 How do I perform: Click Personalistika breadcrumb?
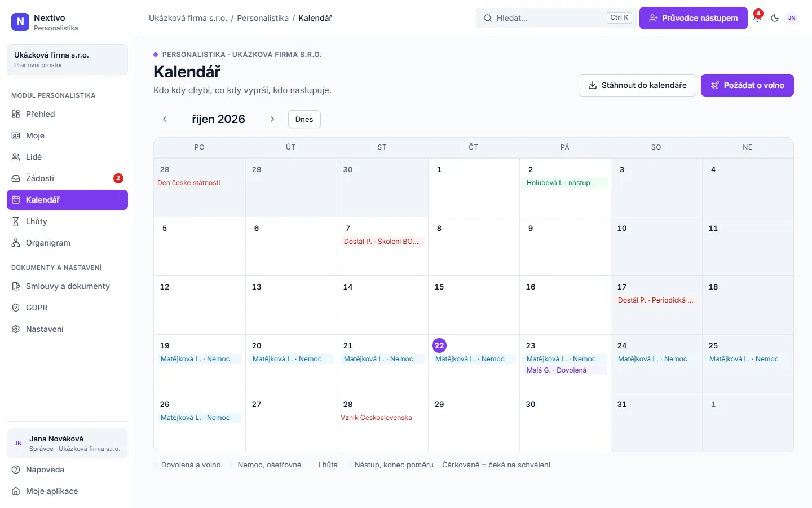(x=263, y=18)
